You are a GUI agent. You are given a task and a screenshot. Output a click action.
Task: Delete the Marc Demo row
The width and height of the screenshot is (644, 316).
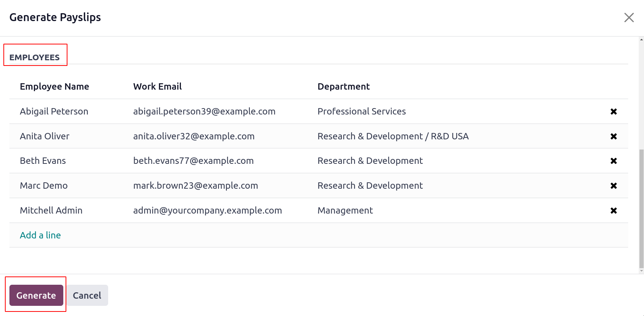[x=613, y=186]
